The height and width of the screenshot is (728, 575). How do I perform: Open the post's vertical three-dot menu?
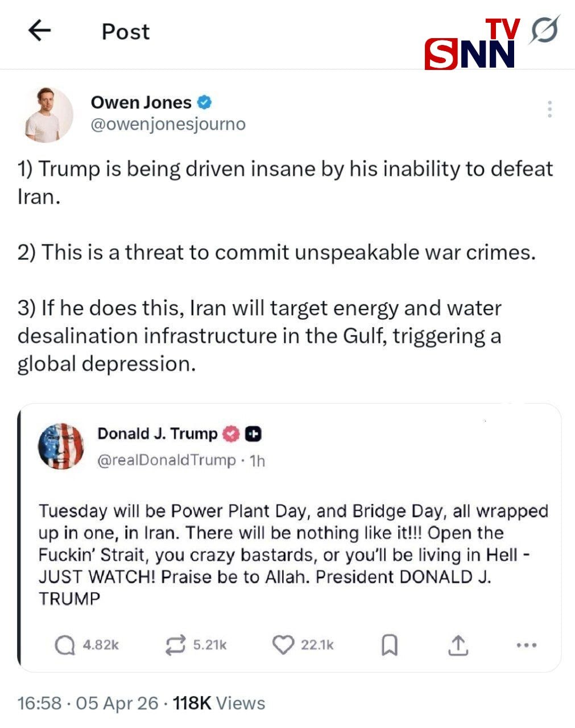tap(549, 109)
